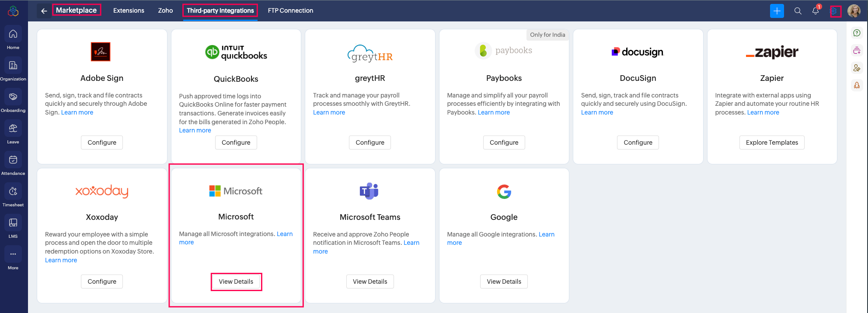868x313 pixels.
Task: Click View Details for Google
Action: click(x=504, y=282)
